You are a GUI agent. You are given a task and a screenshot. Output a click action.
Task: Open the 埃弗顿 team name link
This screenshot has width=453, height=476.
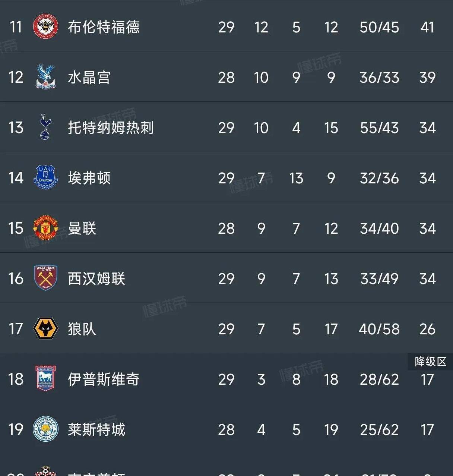[x=89, y=178]
